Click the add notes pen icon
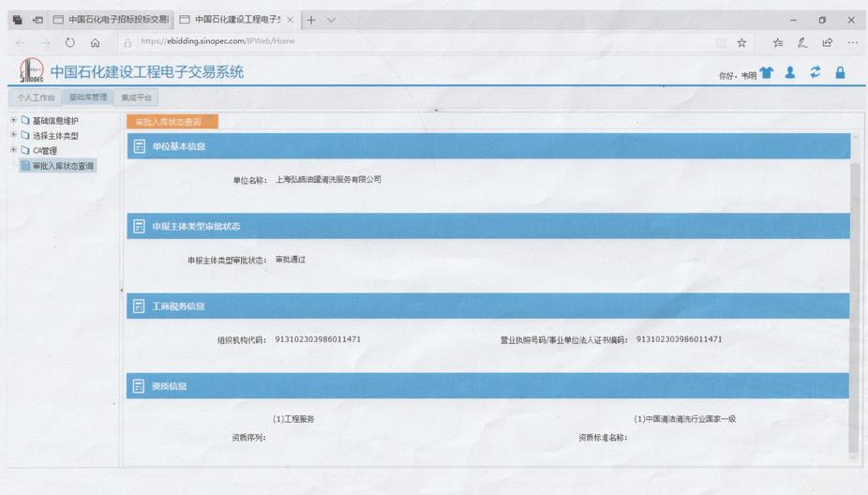Image resolution: width=868 pixels, height=495 pixels. pos(802,42)
